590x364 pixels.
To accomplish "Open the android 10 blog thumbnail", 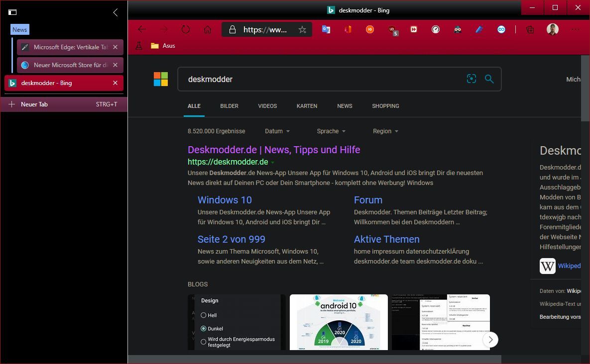I will 339,322.
